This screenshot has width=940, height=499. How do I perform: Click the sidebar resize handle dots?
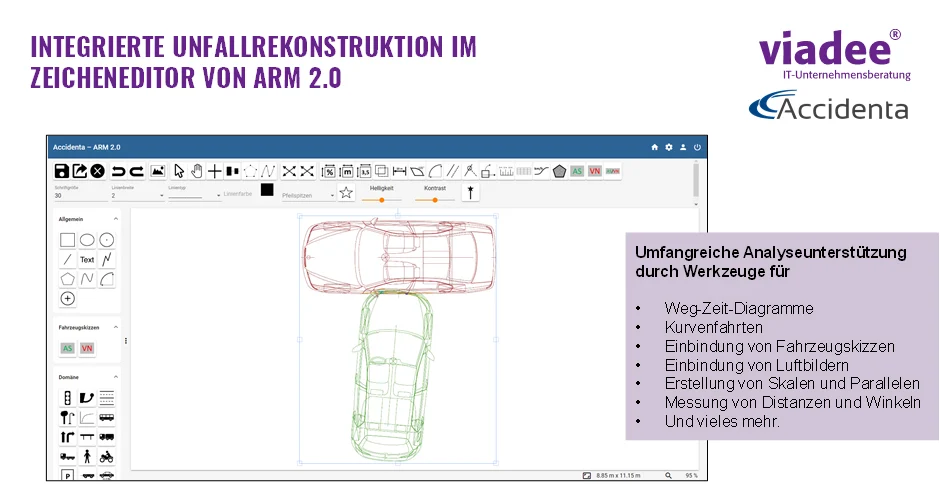tap(126, 341)
